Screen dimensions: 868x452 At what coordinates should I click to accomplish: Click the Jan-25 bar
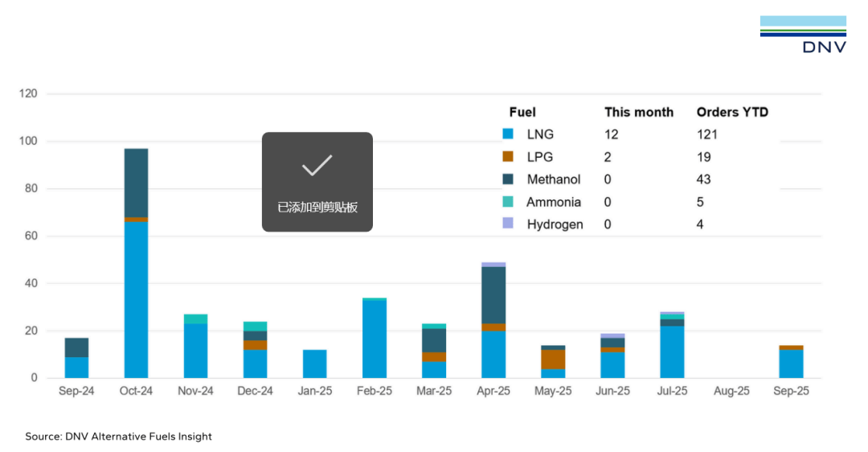click(314, 364)
